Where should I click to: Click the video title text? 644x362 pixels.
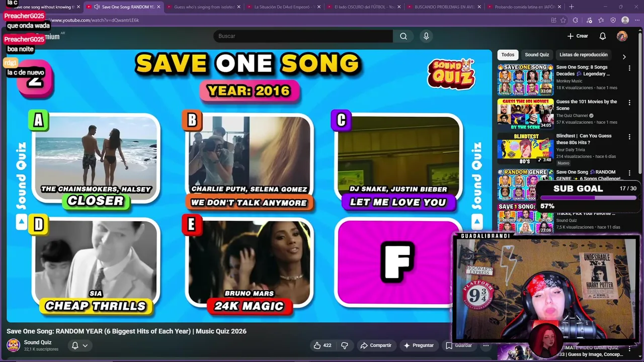point(126,331)
